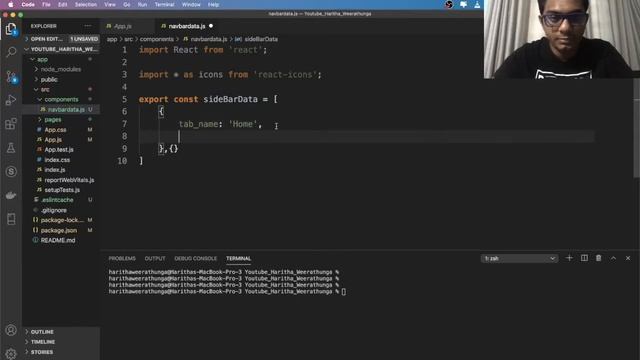
Task: Open the Selection menu
Action: coord(86,4)
